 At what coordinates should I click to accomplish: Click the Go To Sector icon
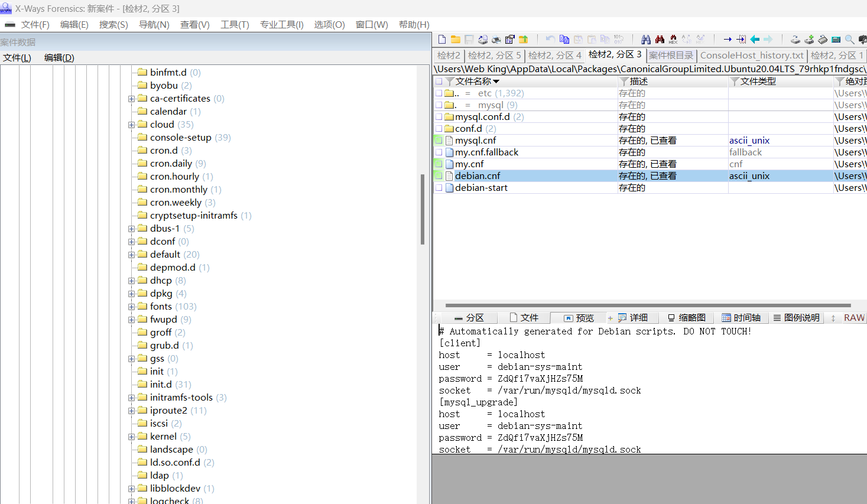coord(741,40)
